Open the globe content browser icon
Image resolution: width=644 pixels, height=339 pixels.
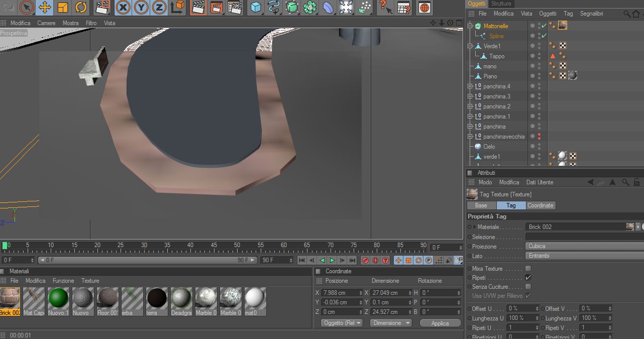click(424, 8)
